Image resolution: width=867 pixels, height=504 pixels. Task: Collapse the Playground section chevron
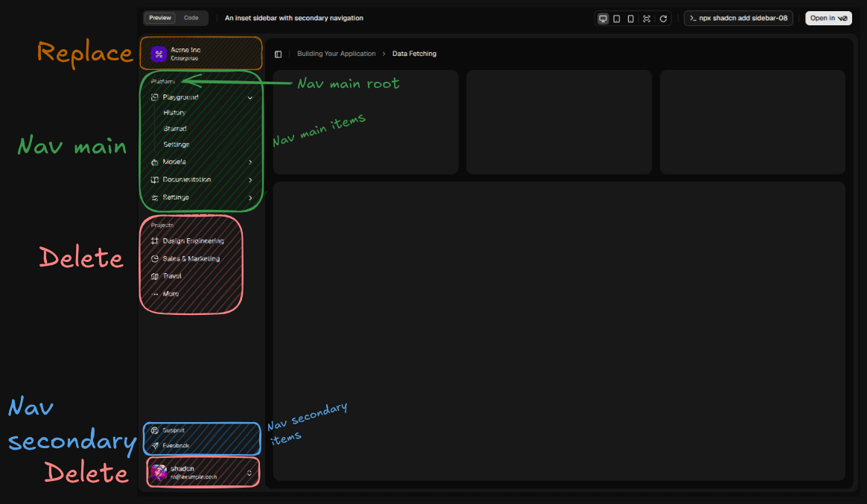[x=250, y=98]
